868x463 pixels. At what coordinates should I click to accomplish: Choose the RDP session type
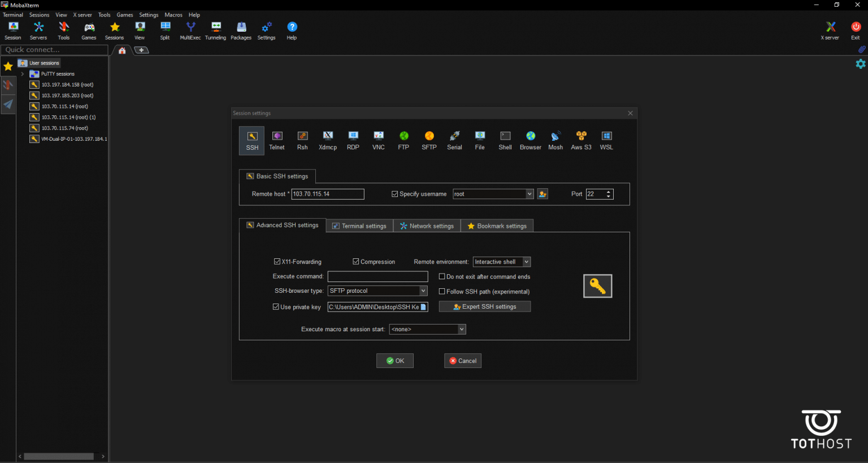coord(353,140)
